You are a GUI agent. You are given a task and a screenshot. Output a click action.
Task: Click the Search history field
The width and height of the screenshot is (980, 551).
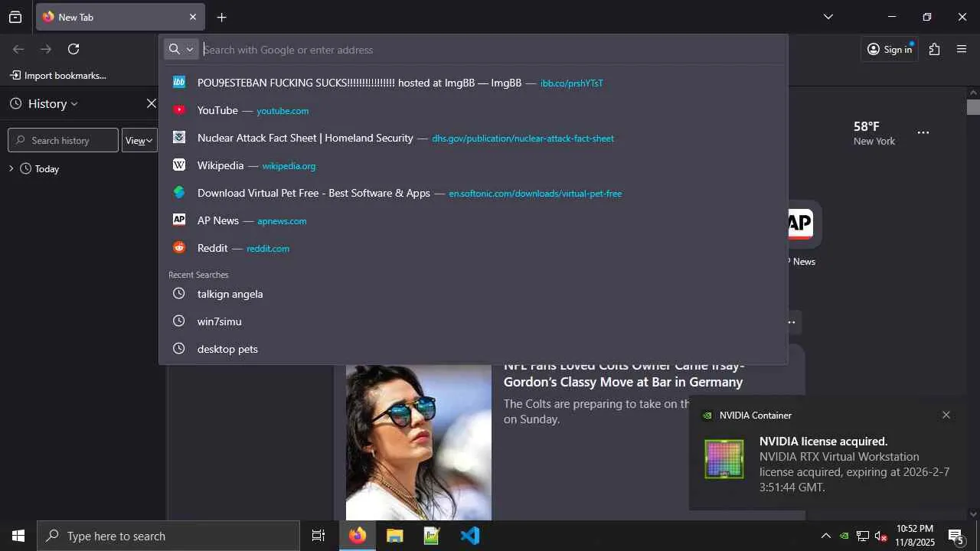(64, 140)
